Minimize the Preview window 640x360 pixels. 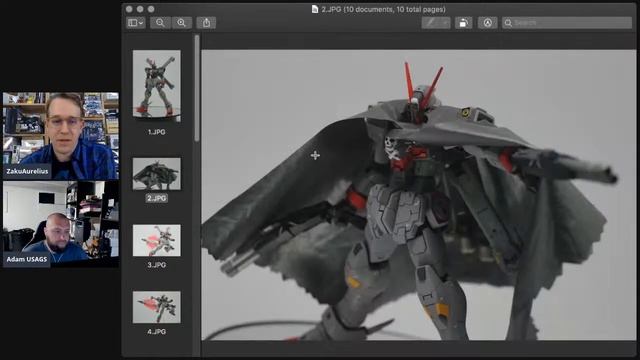pos(140,9)
